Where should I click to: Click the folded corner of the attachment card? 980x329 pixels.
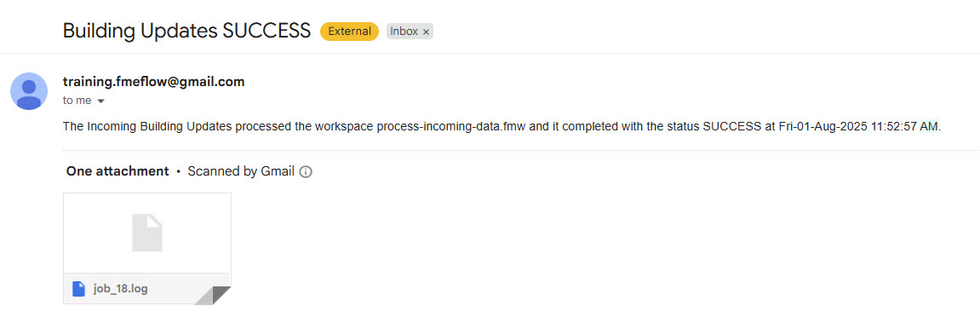coord(215,295)
